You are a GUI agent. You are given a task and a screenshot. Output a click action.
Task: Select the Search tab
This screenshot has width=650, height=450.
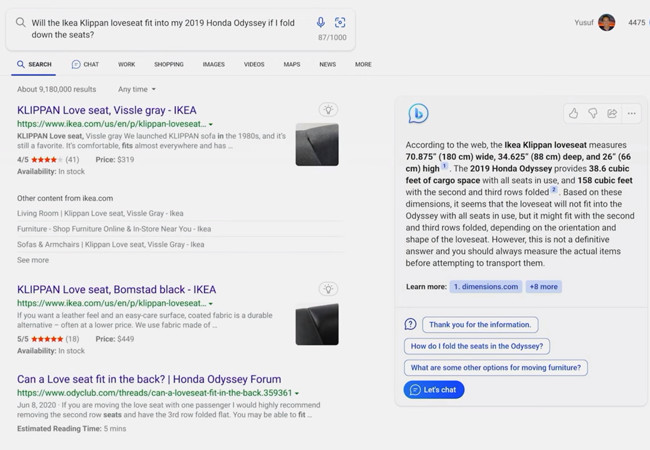(x=34, y=64)
